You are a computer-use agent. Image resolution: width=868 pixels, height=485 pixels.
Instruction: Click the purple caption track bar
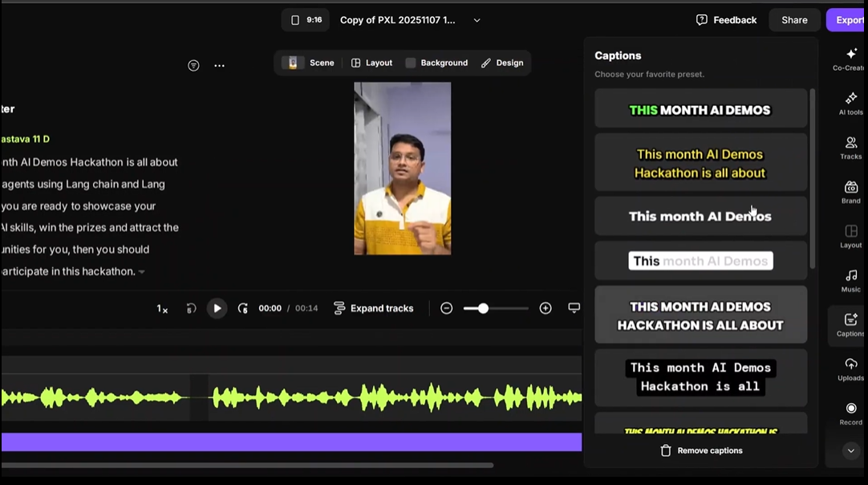(x=291, y=442)
